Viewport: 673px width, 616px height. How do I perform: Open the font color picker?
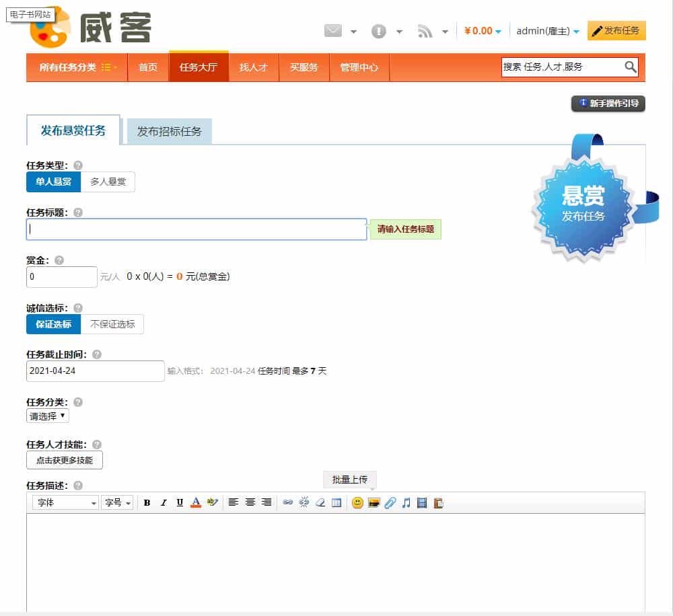(196, 503)
